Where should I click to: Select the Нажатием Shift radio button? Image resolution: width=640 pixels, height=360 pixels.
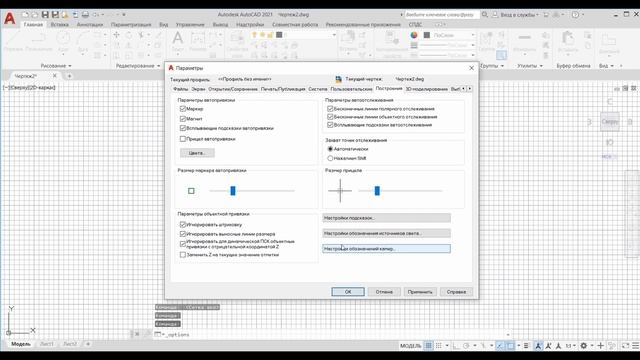[330, 158]
